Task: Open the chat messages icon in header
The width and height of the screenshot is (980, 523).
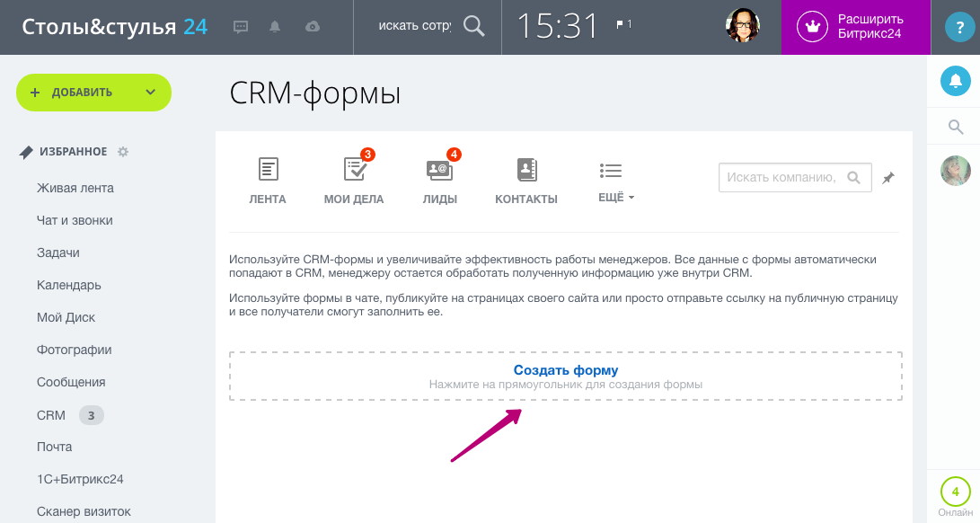Action: [x=241, y=27]
